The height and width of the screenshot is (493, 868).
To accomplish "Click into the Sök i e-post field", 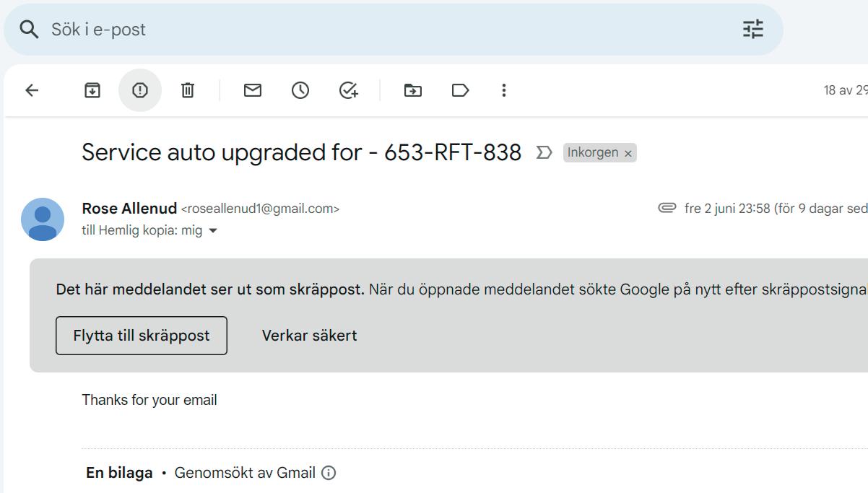I will click(361, 30).
